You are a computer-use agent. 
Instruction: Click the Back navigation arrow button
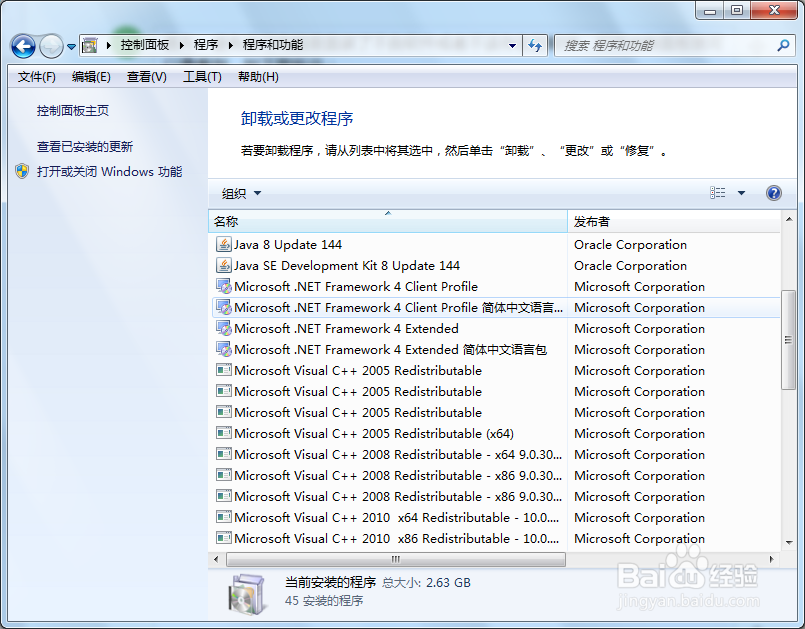(x=23, y=47)
